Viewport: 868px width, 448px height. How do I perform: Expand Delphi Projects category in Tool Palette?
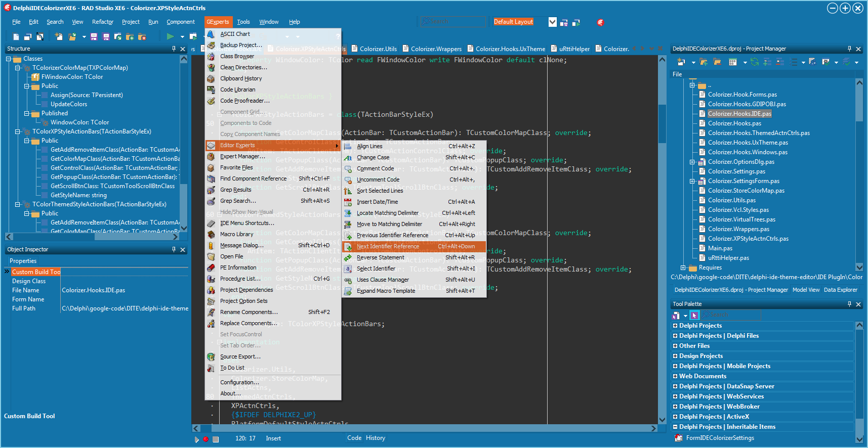[675, 326]
